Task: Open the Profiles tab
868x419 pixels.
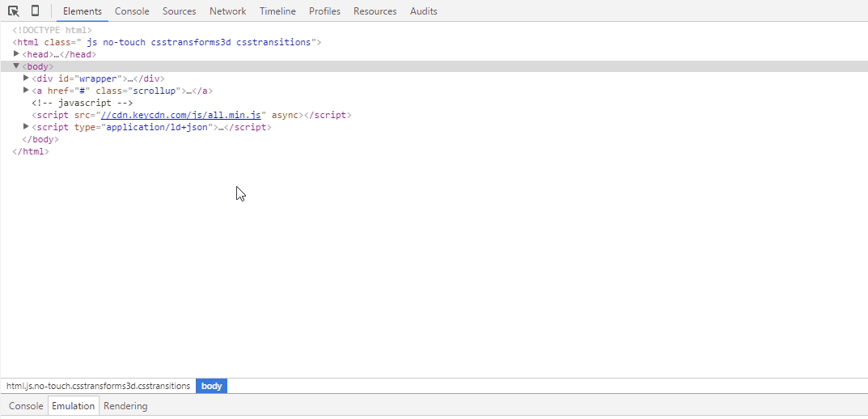Action: pyautogui.click(x=324, y=11)
